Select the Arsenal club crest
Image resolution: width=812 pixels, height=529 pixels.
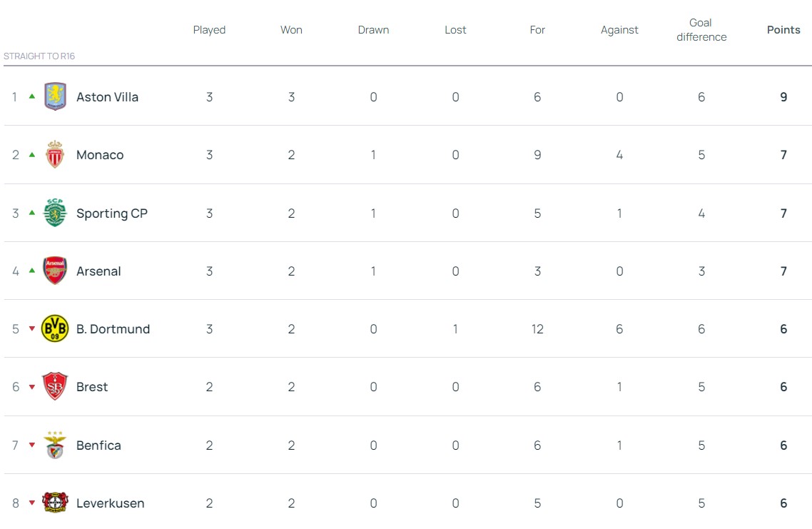[55, 271]
